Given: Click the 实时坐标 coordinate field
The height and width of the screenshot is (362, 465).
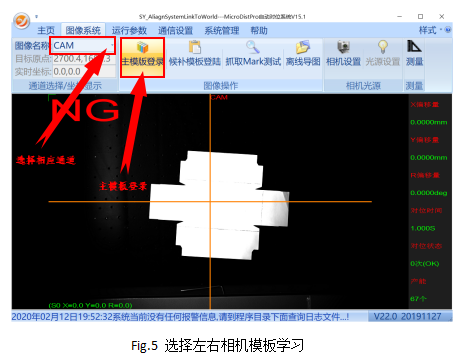Looking at the screenshot, I should (84, 71).
